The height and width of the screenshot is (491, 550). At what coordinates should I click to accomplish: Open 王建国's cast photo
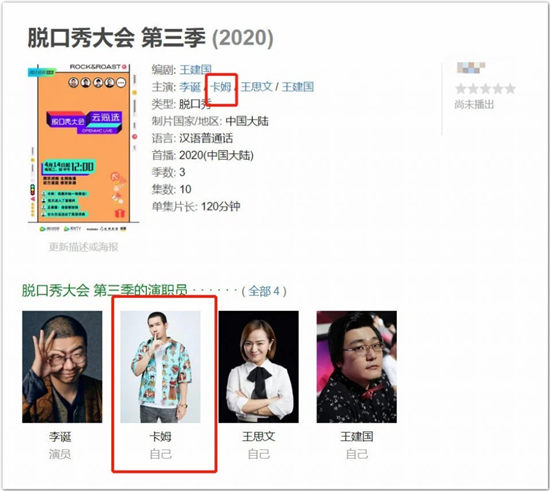point(357,366)
